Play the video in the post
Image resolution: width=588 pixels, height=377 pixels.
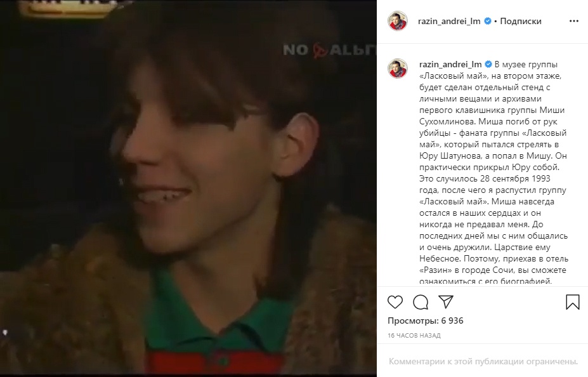[x=188, y=189]
